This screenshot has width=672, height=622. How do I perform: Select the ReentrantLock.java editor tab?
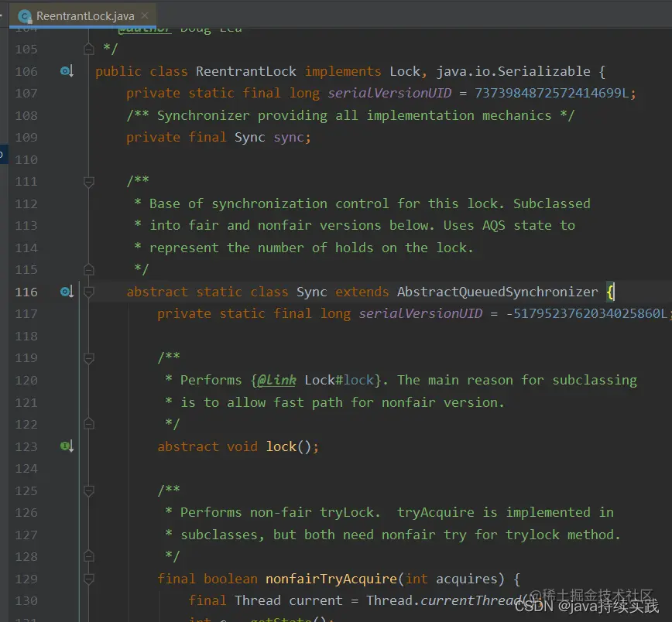pos(83,15)
